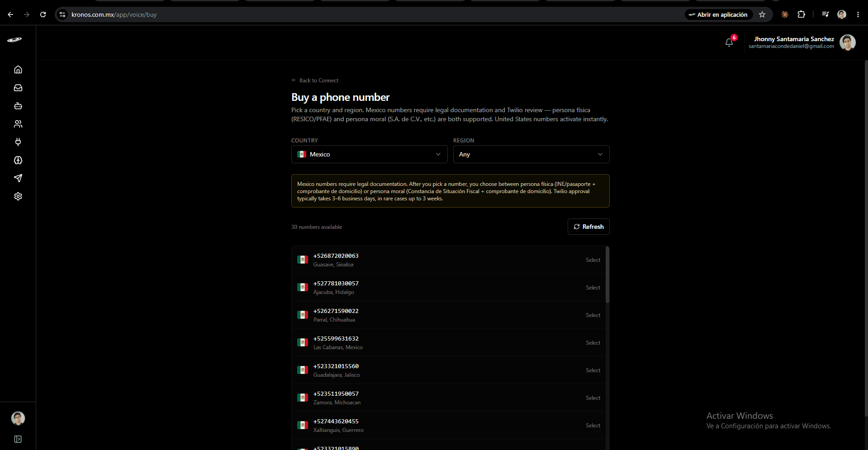Image resolution: width=868 pixels, height=450 pixels.
Task: Expand the Region dropdown showing Any
Action: point(531,154)
